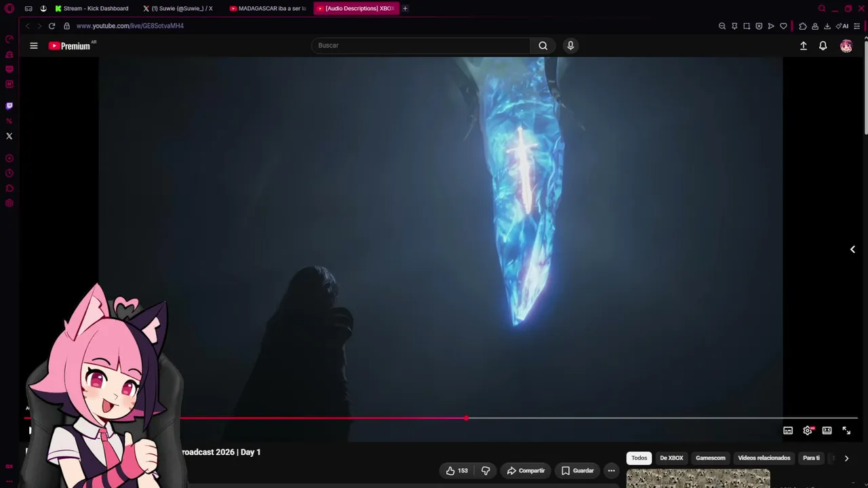The width and height of the screenshot is (868, 488).
Task: Like the video with 153 likes
Action: [x=457, y=470]
